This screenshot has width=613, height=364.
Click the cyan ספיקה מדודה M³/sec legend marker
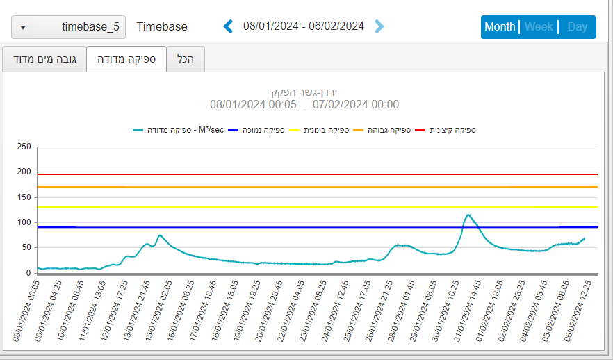pyautogui.click(x=138, y=130)
